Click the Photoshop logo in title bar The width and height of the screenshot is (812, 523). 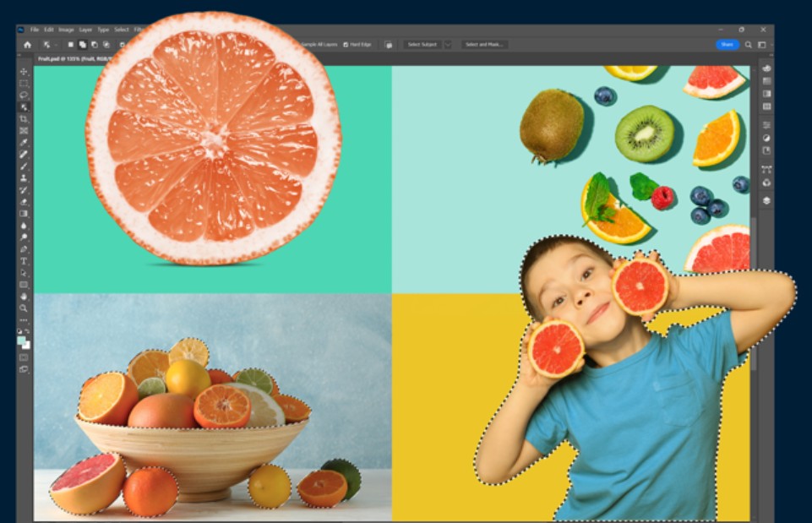tap(21, 30)
